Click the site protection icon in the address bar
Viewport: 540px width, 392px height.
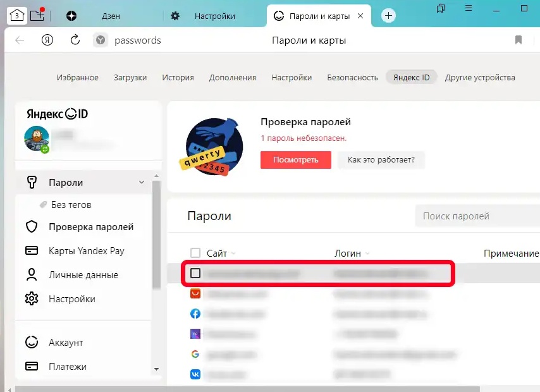coord(100,40)
